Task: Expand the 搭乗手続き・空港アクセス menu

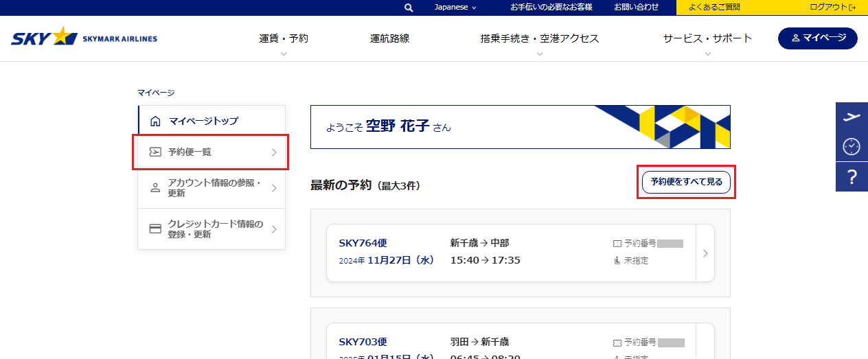Action: tap(539, 39)
